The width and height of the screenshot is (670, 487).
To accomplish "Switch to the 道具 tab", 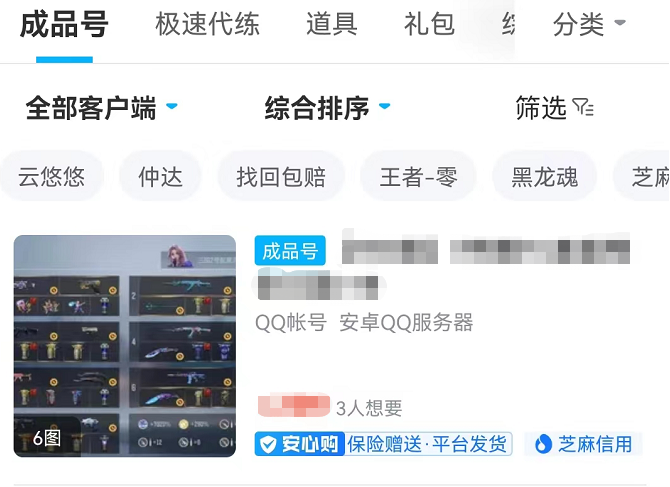I will (332, 24).
